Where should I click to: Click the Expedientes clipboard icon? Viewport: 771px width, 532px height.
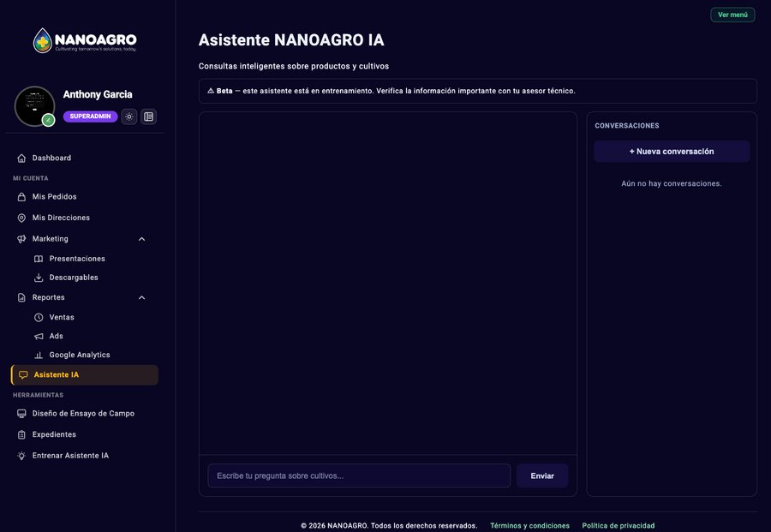coord(21,434)
